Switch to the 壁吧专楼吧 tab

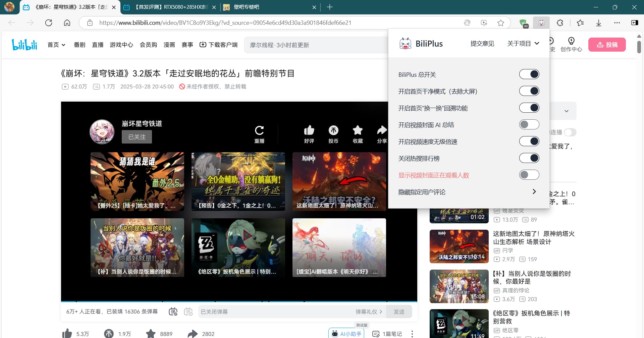click(270, 7)
